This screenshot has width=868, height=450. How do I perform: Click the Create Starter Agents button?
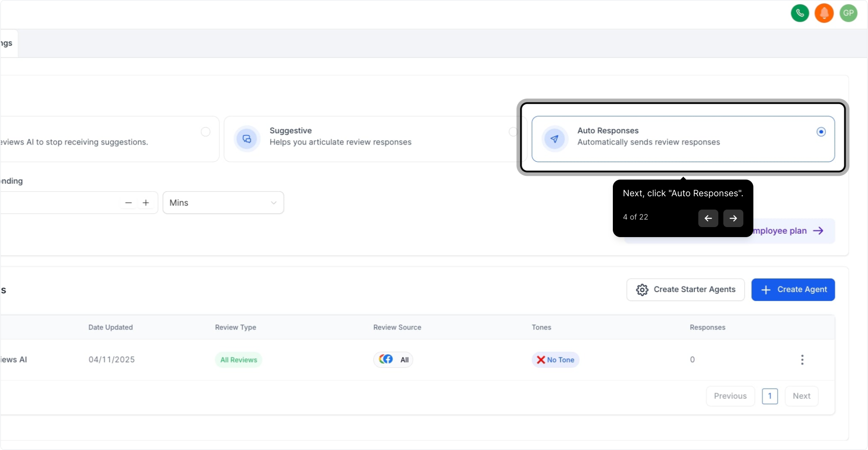point(685,290)
